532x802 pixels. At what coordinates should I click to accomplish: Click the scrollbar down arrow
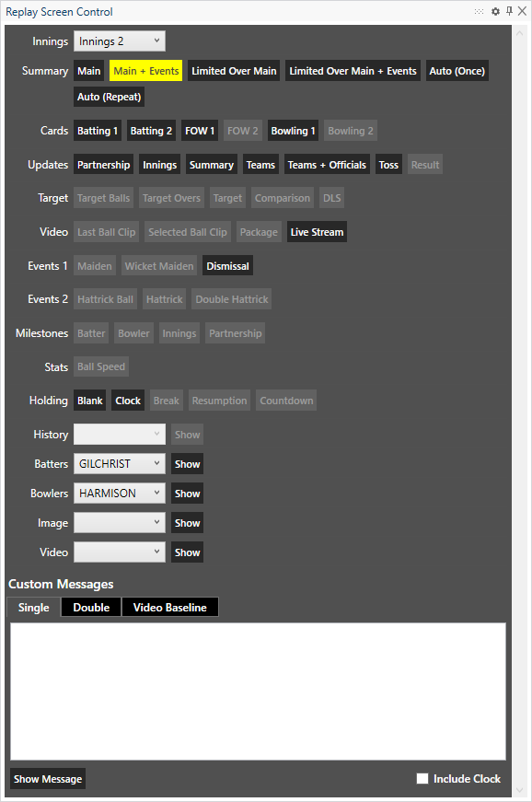click(520, 790)
